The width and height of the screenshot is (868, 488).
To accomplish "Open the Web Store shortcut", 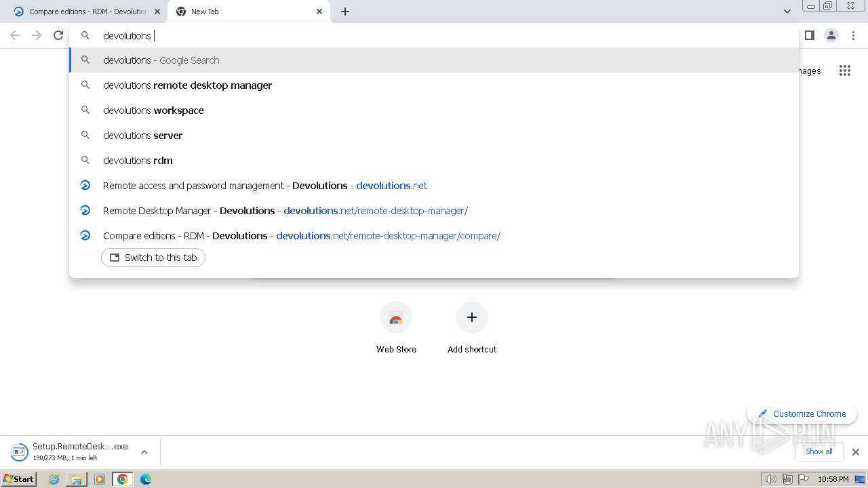I will point(396,328).
